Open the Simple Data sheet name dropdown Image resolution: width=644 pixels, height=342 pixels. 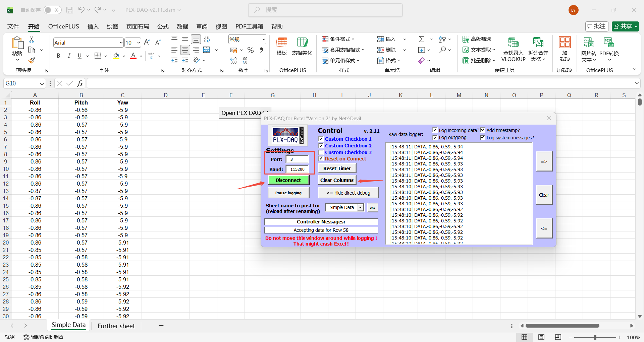click(360, 207)
